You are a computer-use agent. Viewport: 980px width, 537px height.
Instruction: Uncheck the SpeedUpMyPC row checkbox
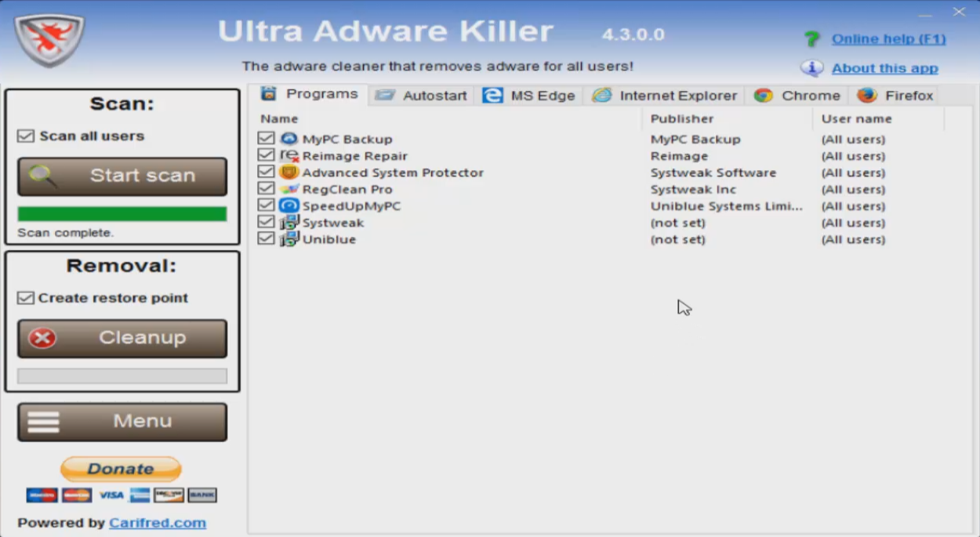tap(266, 206)
